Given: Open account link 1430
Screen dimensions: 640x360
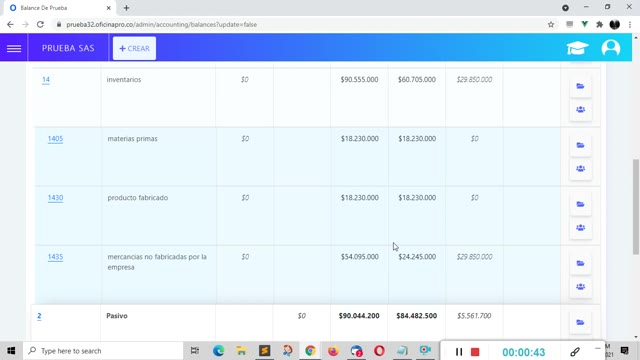Looking at the screenshot, I should [56, 198].
